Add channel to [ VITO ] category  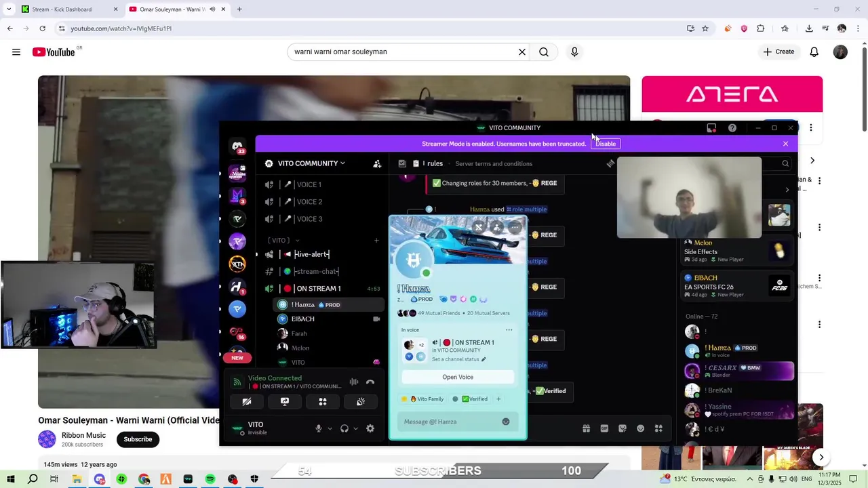click(x=376, y=240)
